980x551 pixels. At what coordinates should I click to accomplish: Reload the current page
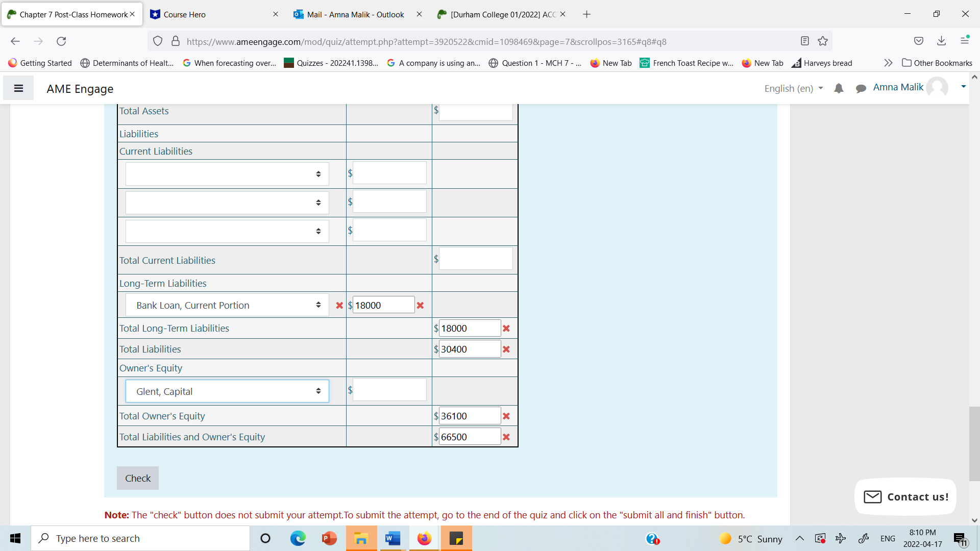(61, 41)
